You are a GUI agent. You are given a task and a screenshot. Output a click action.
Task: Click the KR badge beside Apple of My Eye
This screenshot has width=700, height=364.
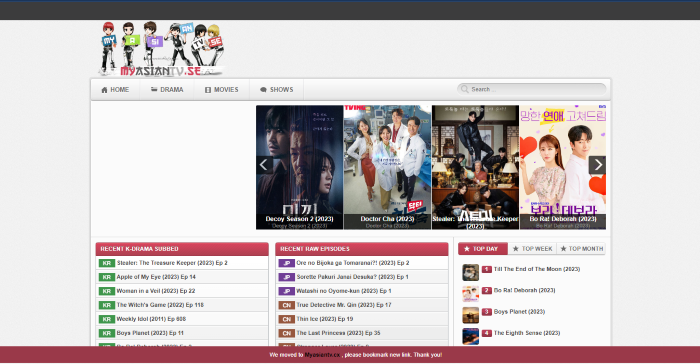pyautogui.click(x=107, y=277)
